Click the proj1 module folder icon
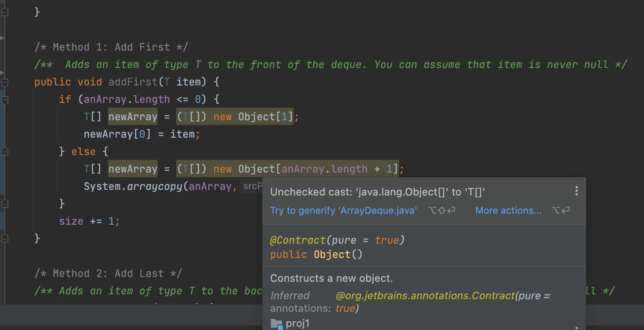 coord(276,324)
